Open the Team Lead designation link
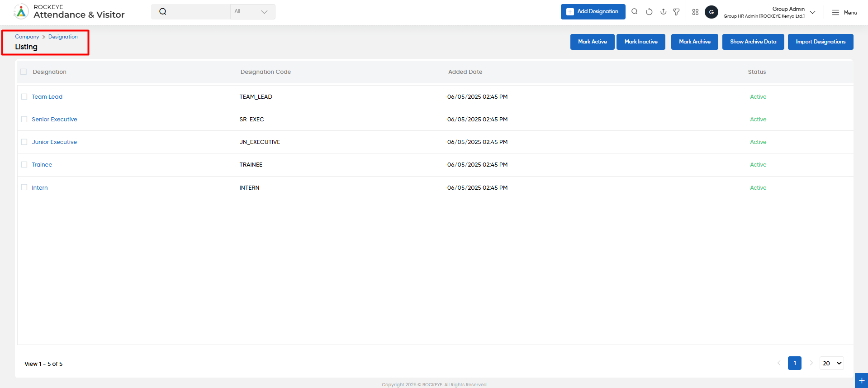The image size is (868, 388). [x=47, y=96]
